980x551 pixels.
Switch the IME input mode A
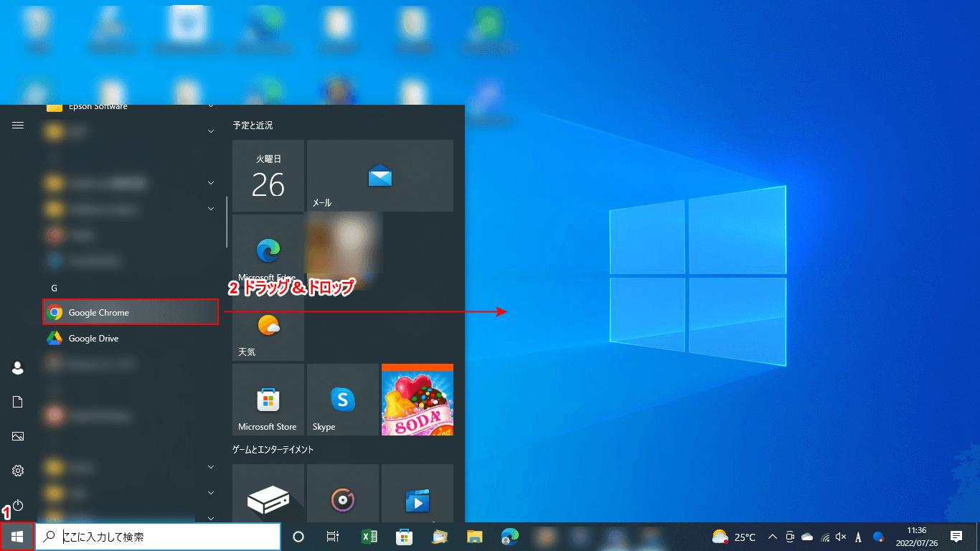[859, 537]
